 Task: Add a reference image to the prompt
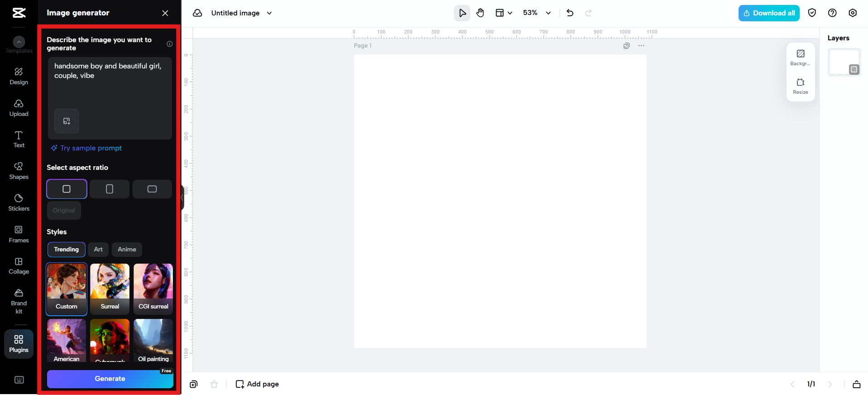(67, 121)
